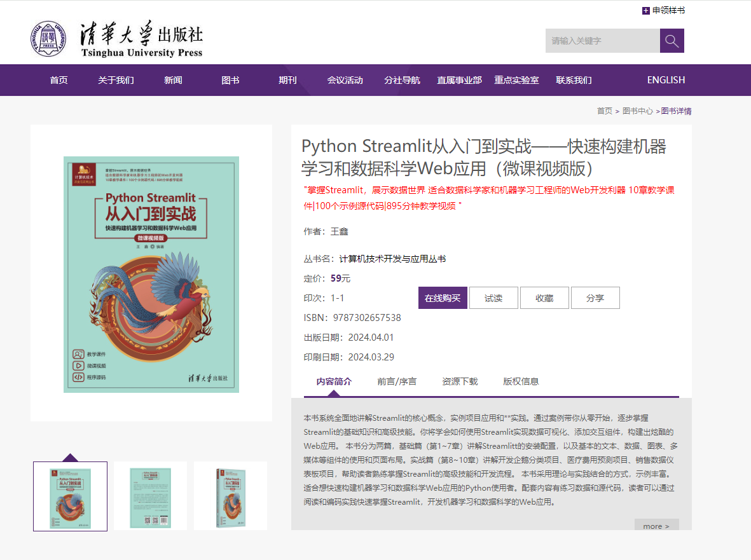Open 分社导航 in the navigation bar

click(403, 80)
